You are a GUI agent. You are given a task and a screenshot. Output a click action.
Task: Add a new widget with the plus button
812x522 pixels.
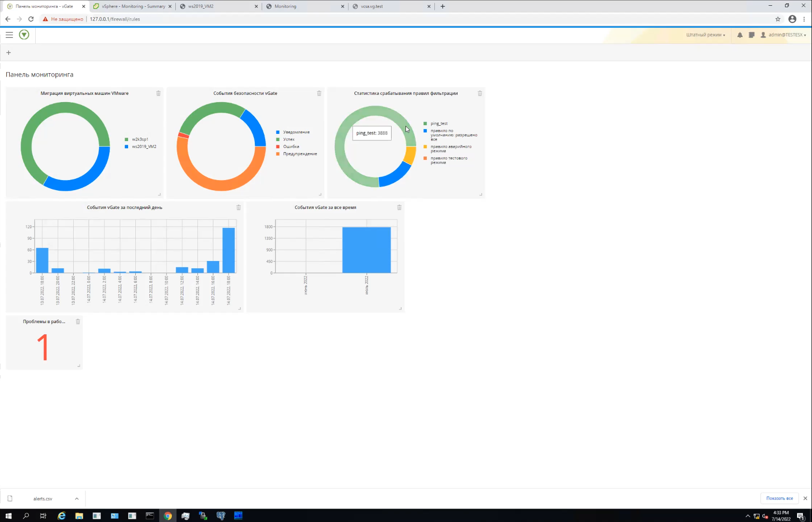9,52
